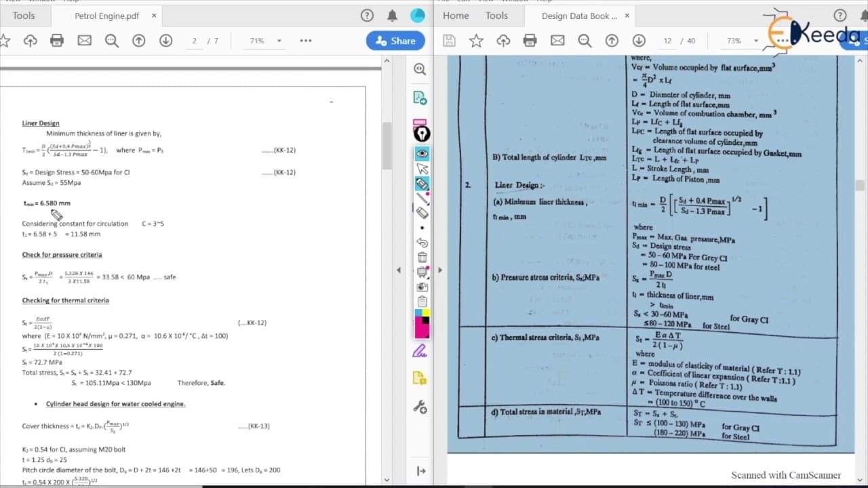Select the highlighter marker tool
Image resolution: width=868 pixels, height=488 pixels.
click(422, 184)
